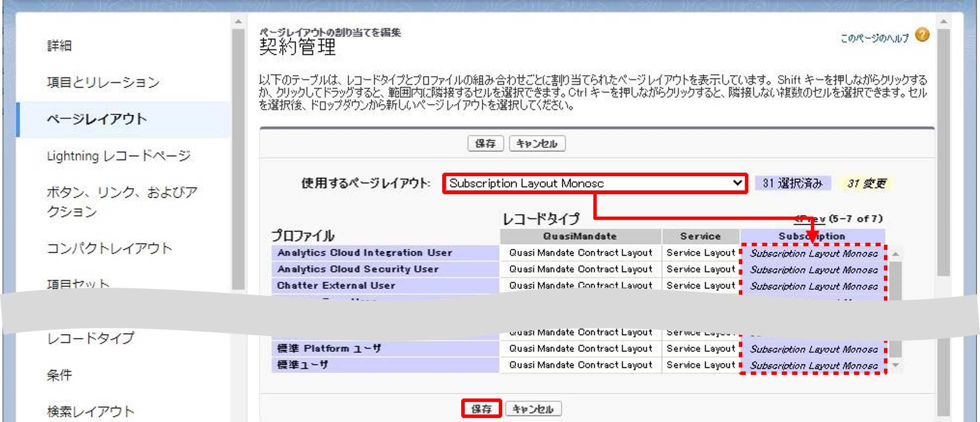Select 標準ユーザ profile row

[x=385, y=365]
